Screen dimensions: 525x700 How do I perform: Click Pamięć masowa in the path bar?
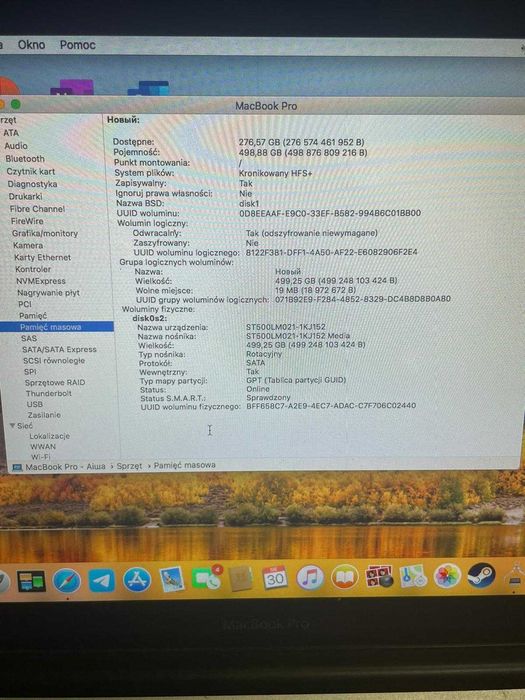point(184,465)
